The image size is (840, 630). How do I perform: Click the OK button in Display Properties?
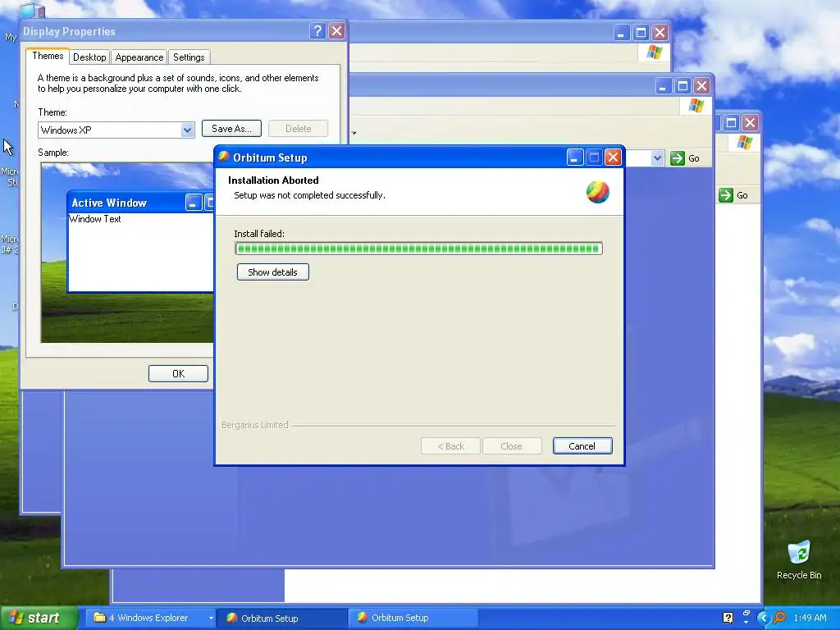click(178, 373)
